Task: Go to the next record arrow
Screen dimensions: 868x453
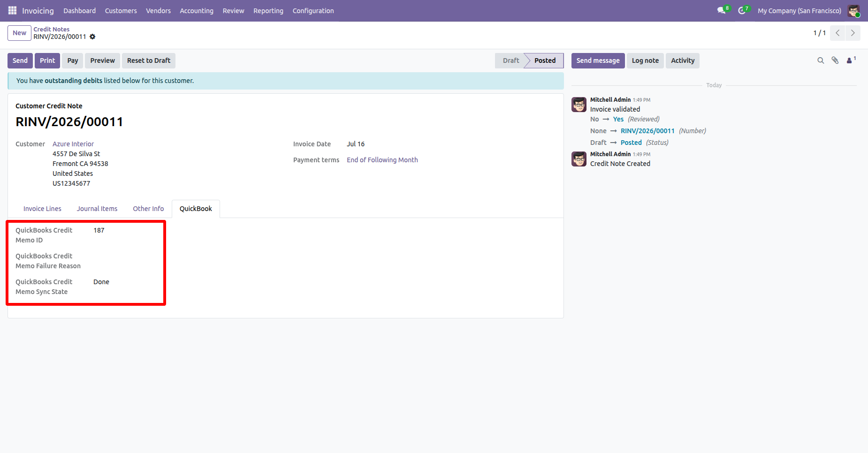Action: (853, 33)
